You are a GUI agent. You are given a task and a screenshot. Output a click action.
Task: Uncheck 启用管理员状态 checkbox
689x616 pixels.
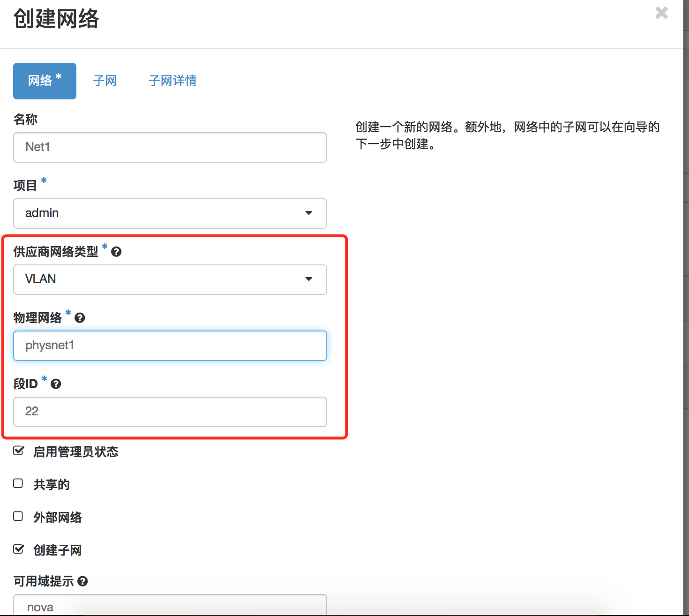tap(18, 451)
